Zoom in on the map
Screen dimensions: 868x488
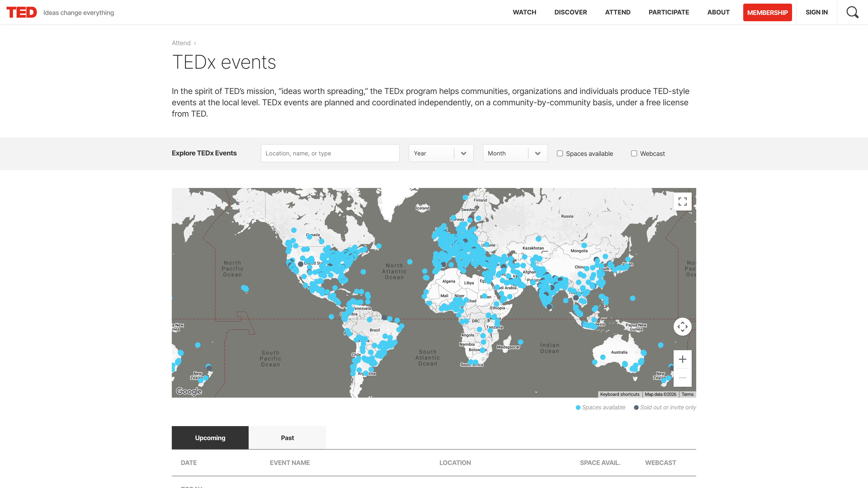point(682,359)
